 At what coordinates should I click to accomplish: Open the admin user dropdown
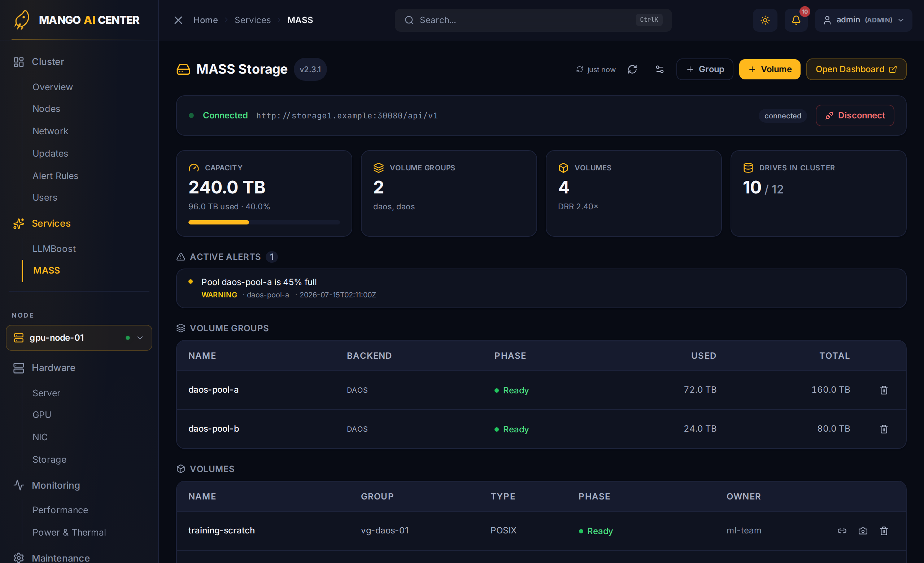[863, 20]
